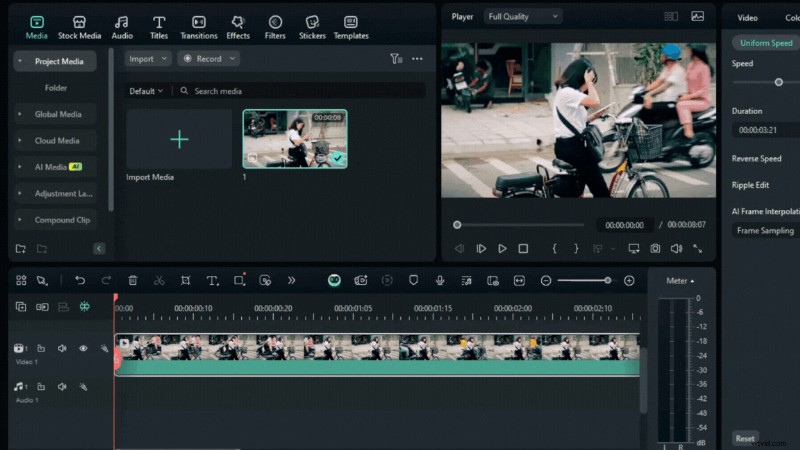This screenshot has height=450, width=800.
Task: Open the Full Quality dropdown
Action: tap(522, 16)
